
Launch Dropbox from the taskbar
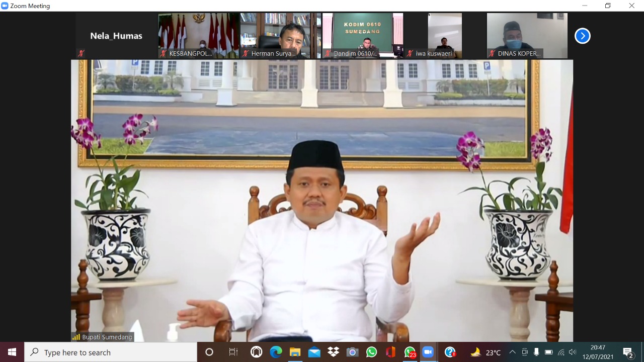click(x=333, y=352)
